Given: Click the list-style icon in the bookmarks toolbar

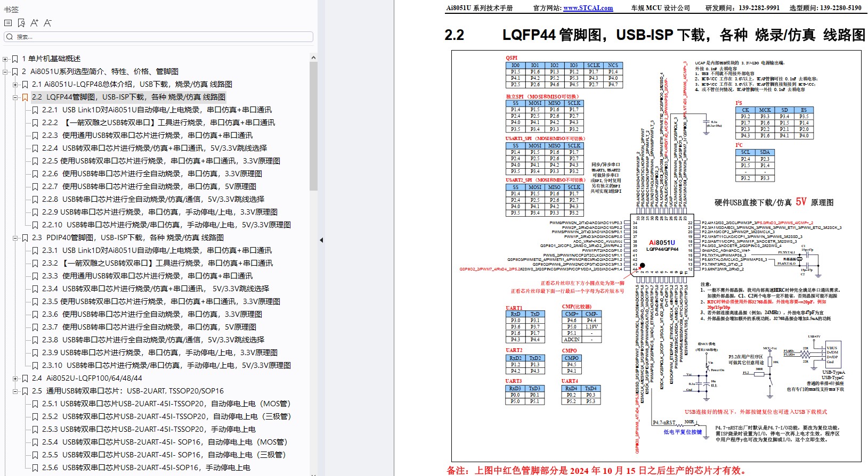Looking at the screenshot, I should point(8,23).
